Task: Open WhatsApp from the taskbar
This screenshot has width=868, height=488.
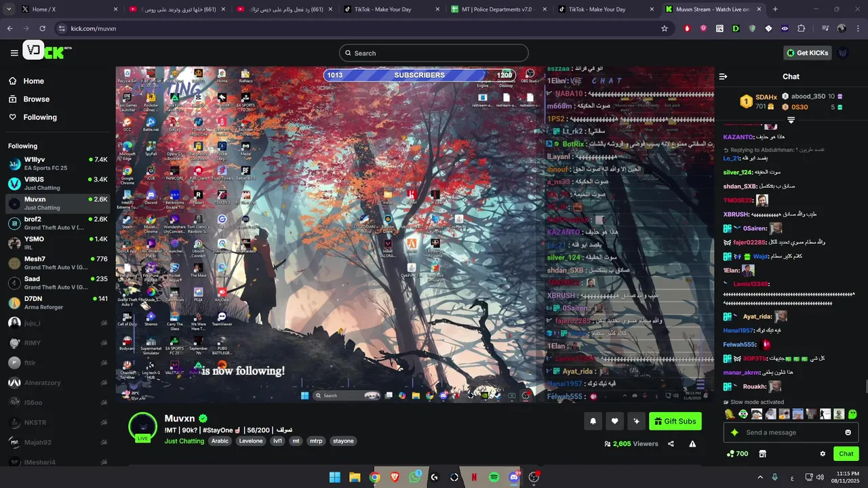Action: coord(415,477)
